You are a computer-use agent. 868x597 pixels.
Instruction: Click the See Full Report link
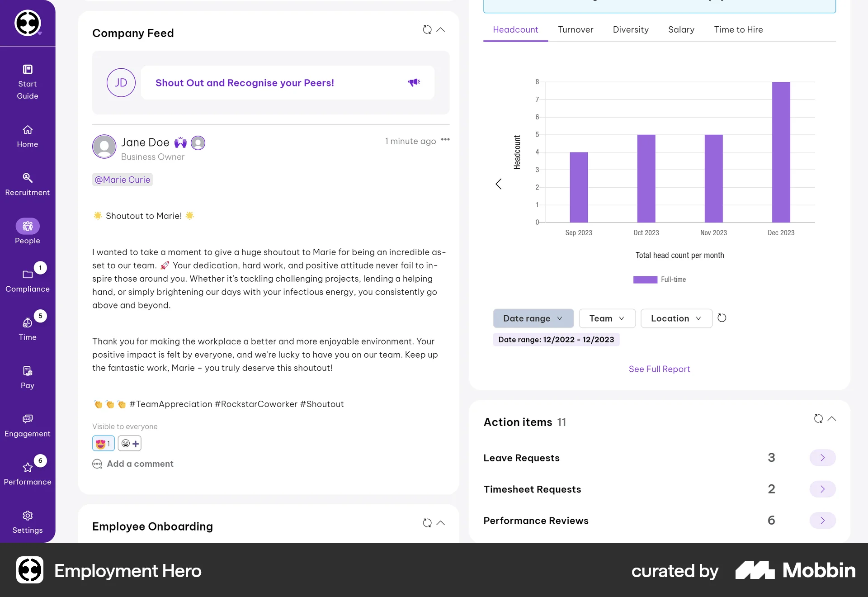pos(659,369)
